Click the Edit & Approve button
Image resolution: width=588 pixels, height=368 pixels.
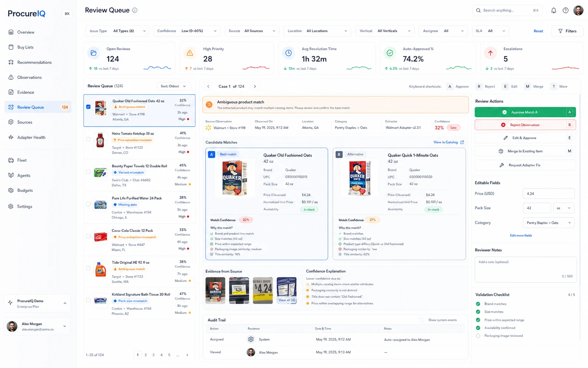(x=525, y=138)
